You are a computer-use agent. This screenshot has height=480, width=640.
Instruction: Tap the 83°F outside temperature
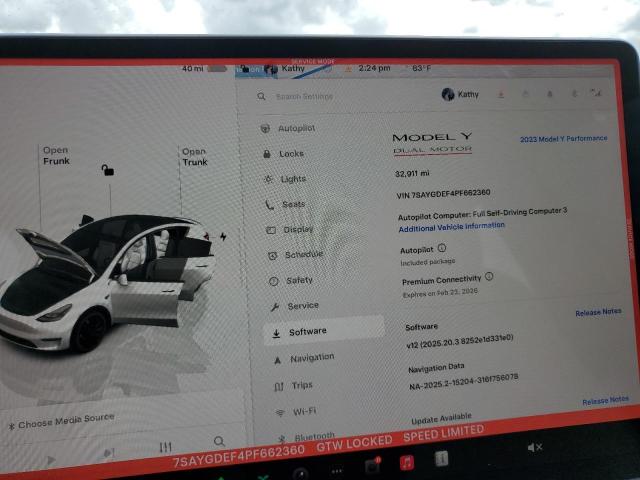point(421,68)
